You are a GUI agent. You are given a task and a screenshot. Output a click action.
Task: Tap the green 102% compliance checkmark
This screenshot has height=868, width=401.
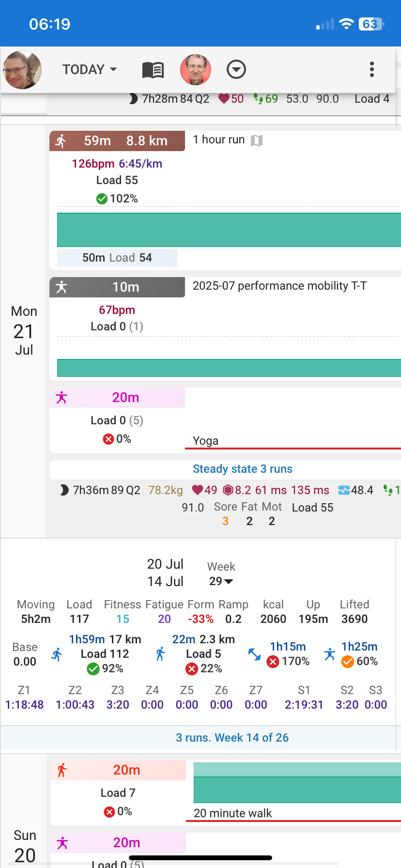(102, 199)
